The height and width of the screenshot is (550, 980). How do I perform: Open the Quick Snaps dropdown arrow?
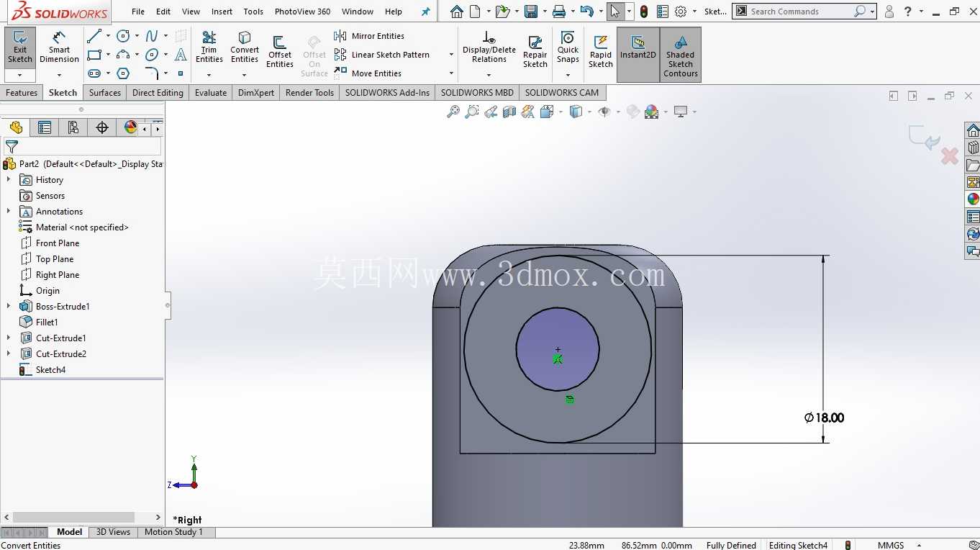tap(568, 75)
